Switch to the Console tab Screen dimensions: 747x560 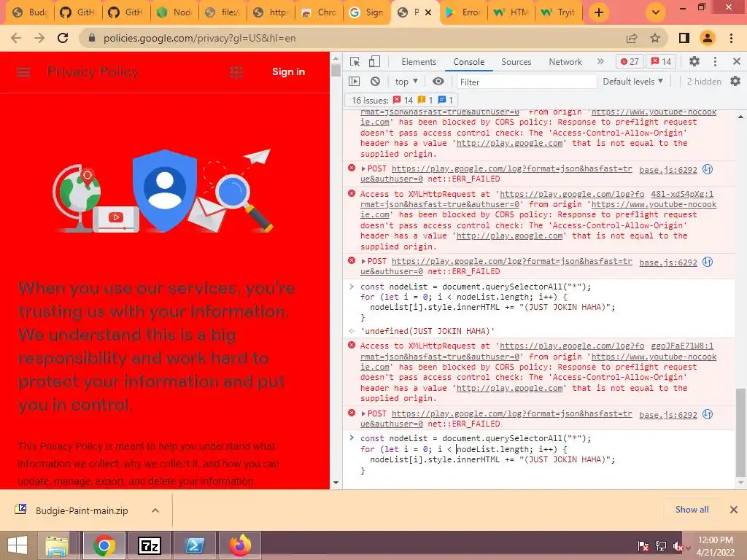click(469, 62)
